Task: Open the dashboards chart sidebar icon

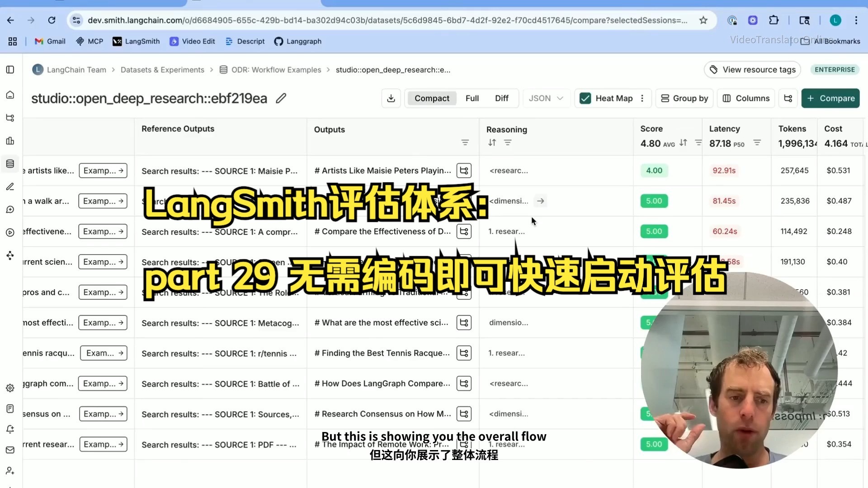Action: [x=10, y=141]
